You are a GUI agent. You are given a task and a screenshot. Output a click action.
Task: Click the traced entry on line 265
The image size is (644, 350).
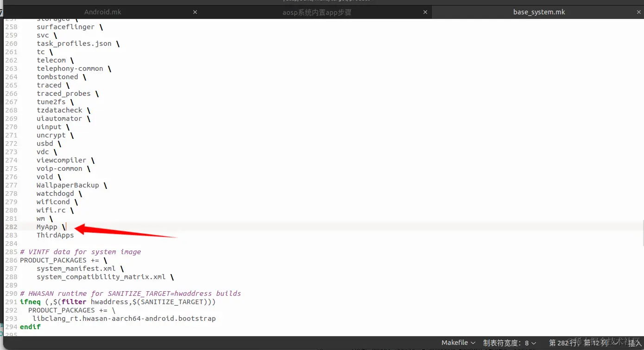point(49,85)
